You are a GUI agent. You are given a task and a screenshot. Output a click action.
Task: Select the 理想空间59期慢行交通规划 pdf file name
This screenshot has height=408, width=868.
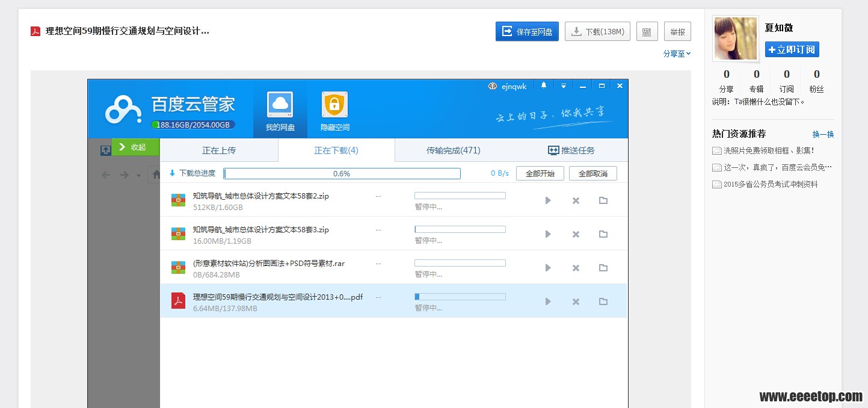[278, 297]
